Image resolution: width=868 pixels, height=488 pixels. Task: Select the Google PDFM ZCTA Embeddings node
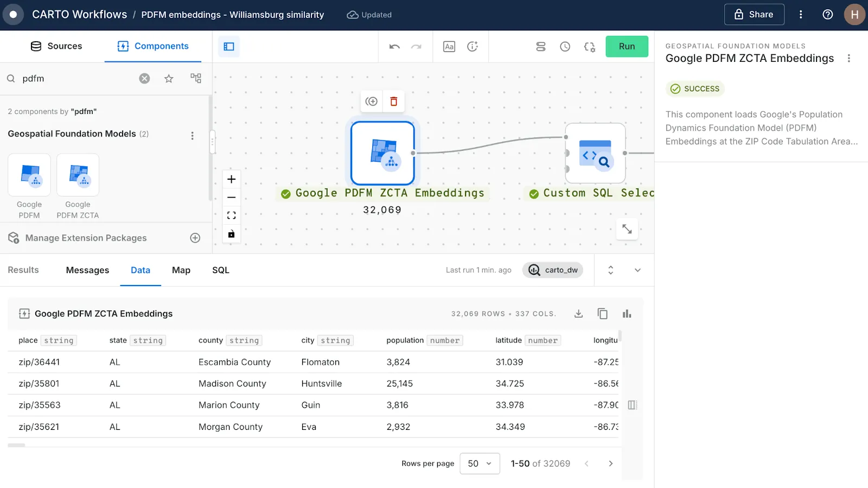pos(382,153)
